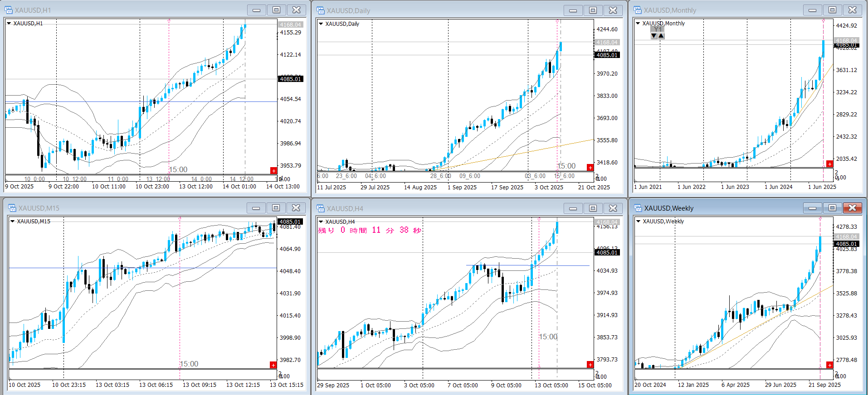Click the red plus icon on M15 chart

click(x=273, y=365)
